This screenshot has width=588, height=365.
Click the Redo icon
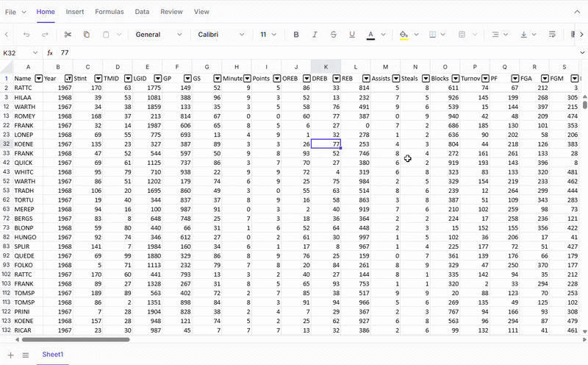pyautogui.click(x=45, y=35)
